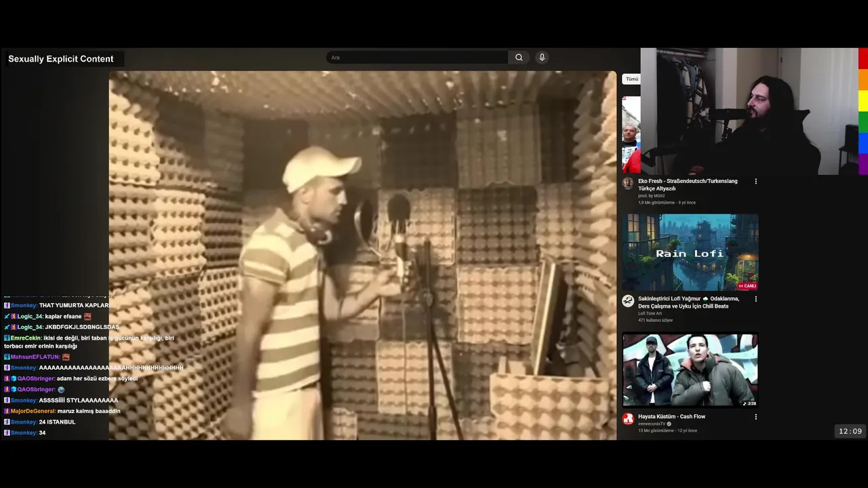Click the streamer webcam overlay

749,111
